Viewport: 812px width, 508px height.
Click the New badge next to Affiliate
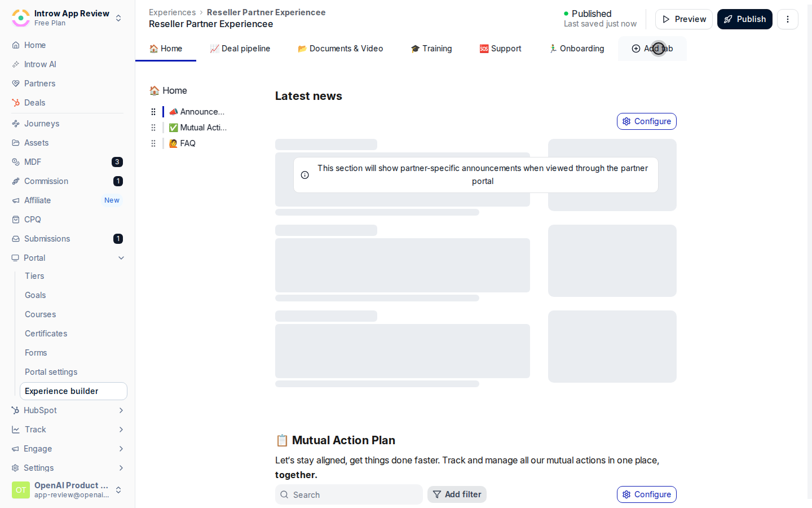point(112,200)
